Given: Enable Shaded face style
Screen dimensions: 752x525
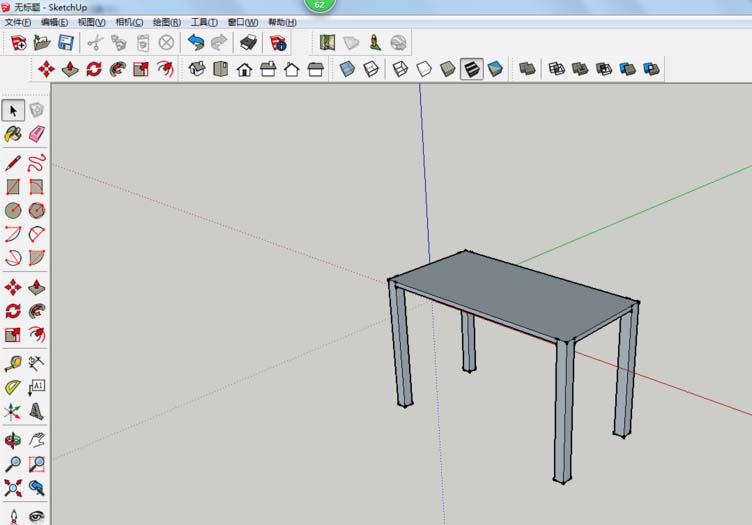Looking at the screenshot, I should coord(447,69).
